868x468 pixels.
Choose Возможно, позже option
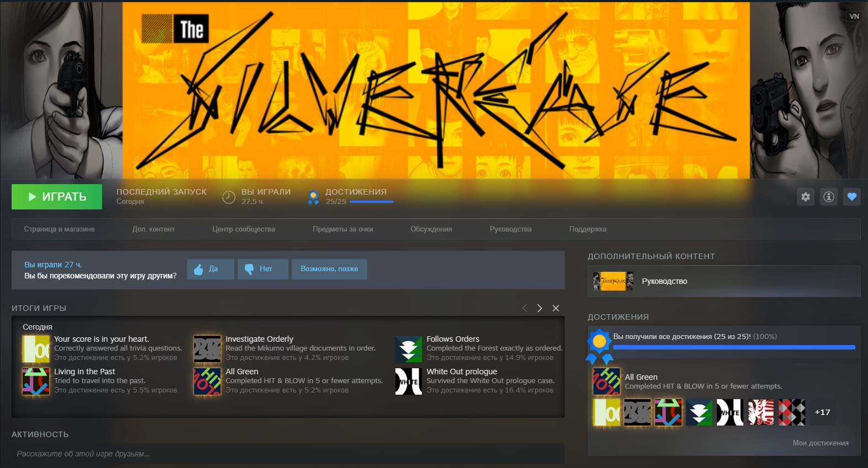tap(329, 269)
